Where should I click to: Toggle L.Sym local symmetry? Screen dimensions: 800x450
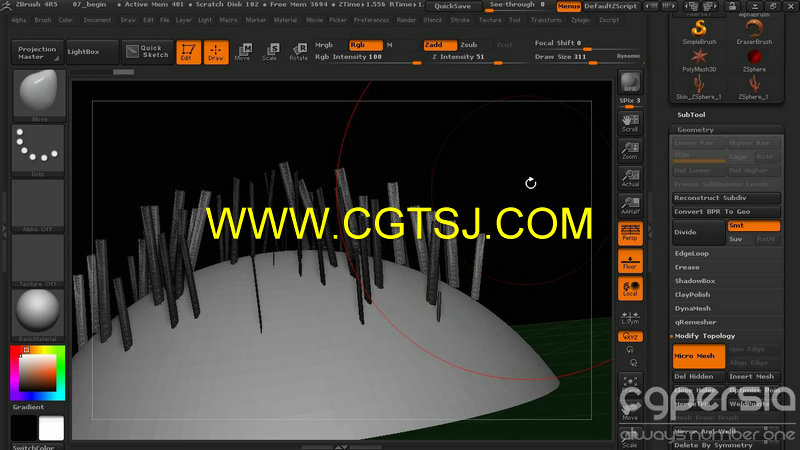coord(630,317)
